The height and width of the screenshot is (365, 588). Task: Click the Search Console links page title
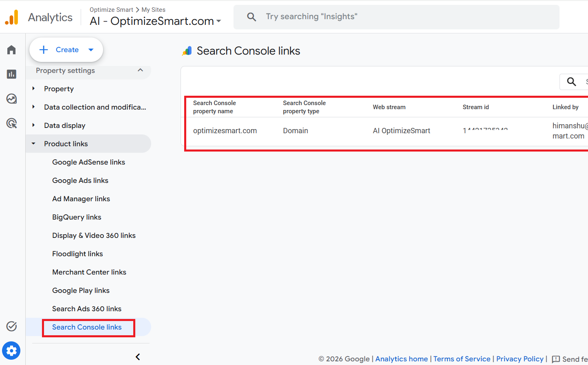248,51
